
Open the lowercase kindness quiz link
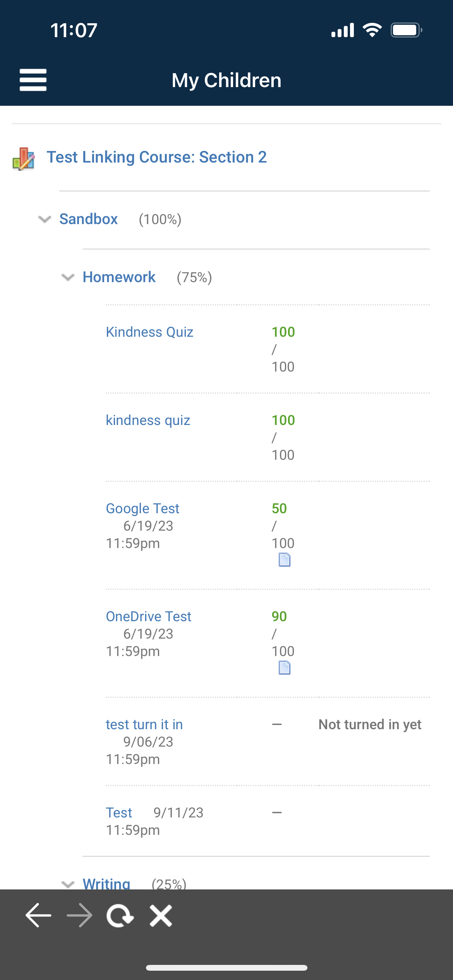(148, 420)
